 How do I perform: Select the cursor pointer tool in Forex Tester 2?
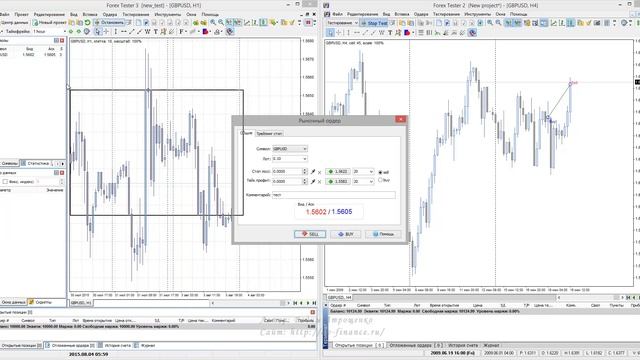point(330,33)
